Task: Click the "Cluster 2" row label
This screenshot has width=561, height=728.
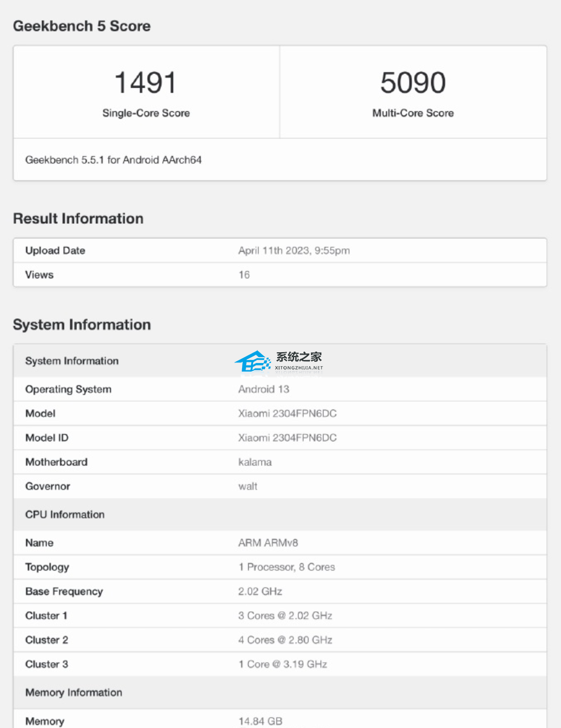Action: pyautogui.click(x=47, y=640)
